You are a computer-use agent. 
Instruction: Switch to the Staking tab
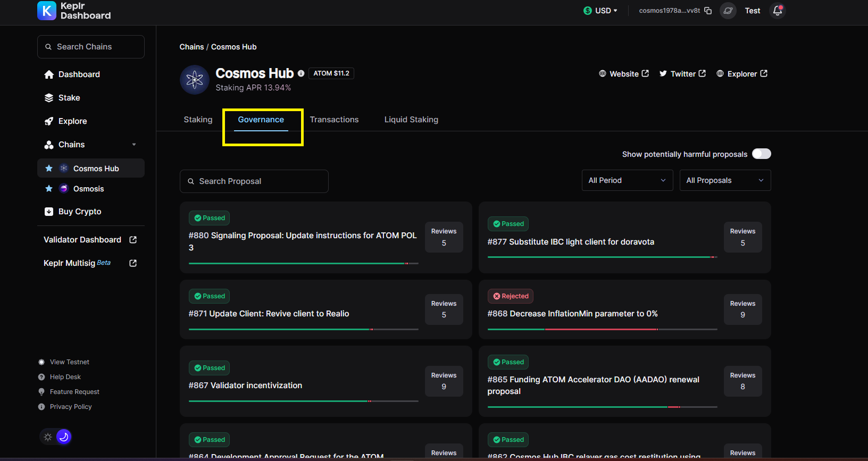click(198, 120)
